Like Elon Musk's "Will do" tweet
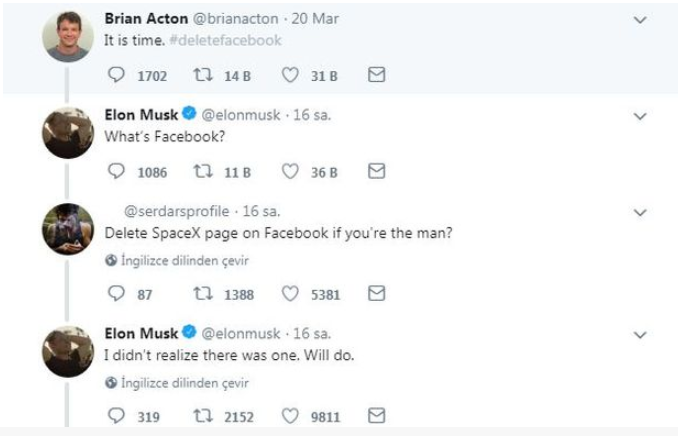This screenshot has width=678, height=436. pos(290,416)
